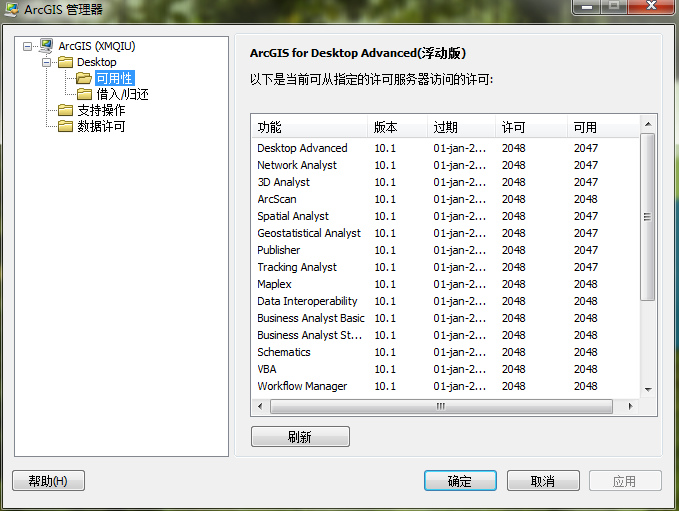
Task: Sort by the 许可 column header
Action: coord(531,127)
